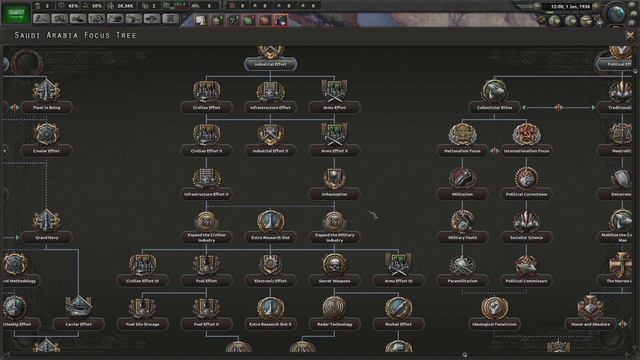Select the Internationalism Focus icon

(527, 134)
